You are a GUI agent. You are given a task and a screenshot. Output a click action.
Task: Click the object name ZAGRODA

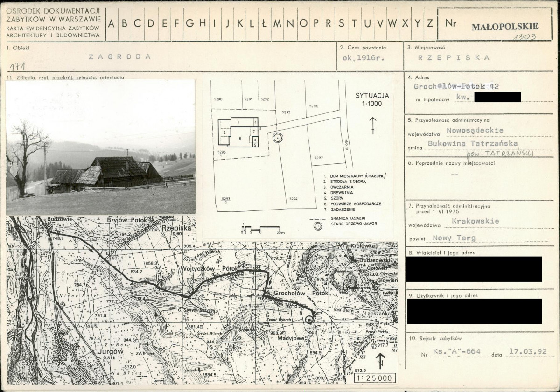120,57
